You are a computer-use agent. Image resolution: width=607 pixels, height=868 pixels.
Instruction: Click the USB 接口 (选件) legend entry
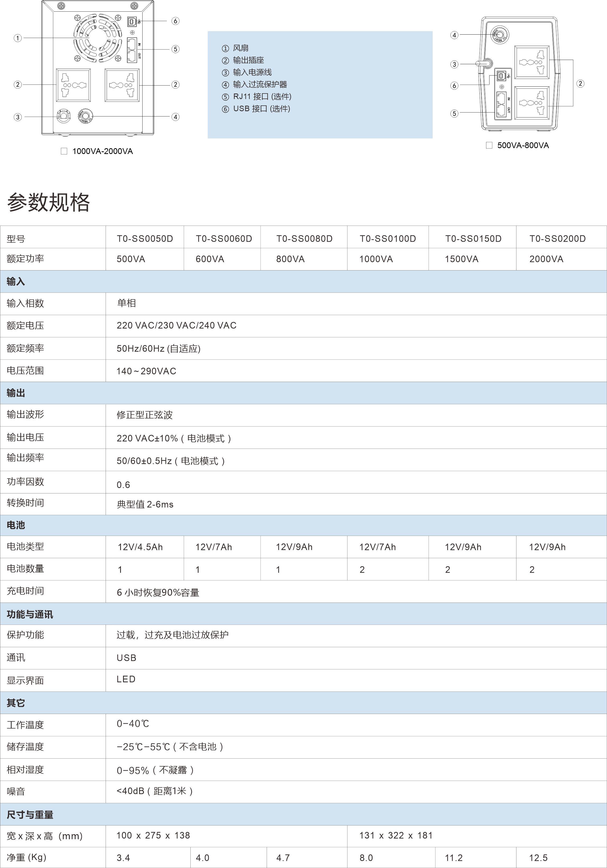pos(261,109)
